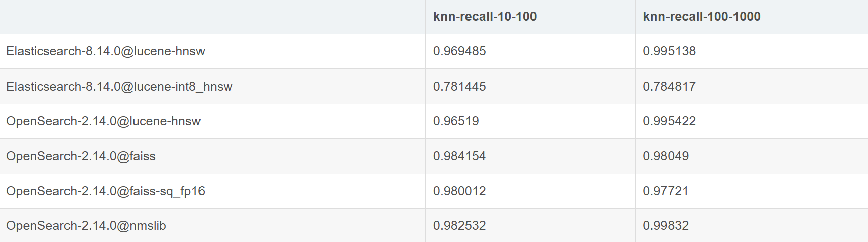Select the OpenSearch-2.14.0@nmslib row label

coord(86,226)
